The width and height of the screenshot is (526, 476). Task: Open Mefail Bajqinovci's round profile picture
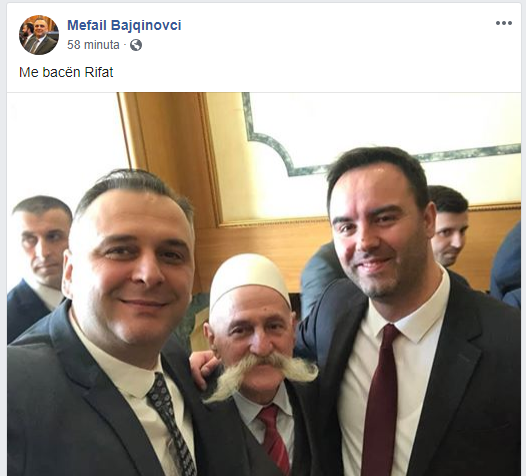pos(39,35)
